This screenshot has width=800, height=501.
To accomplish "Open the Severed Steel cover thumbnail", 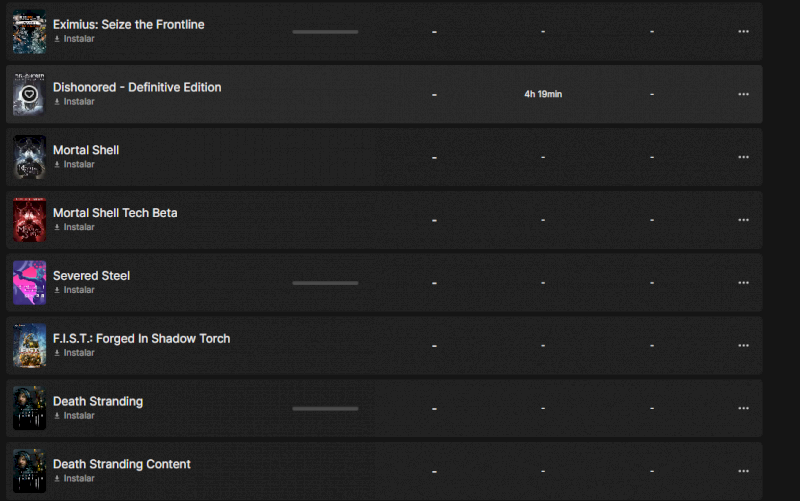I will [29, 282].
